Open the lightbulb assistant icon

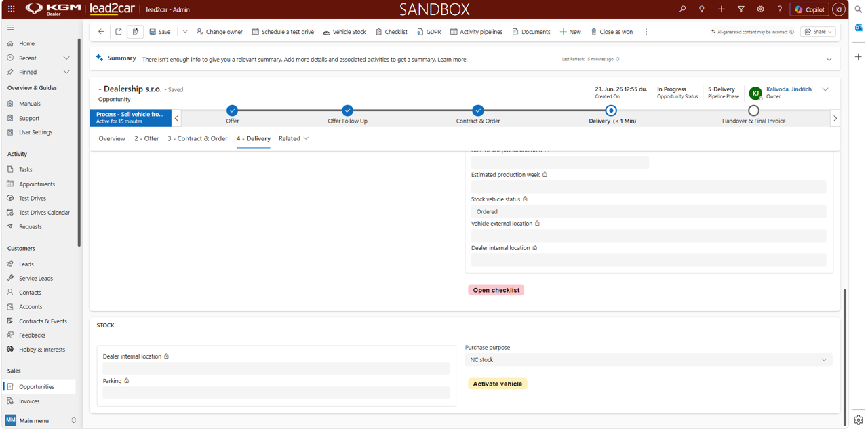tap(702, 9)
